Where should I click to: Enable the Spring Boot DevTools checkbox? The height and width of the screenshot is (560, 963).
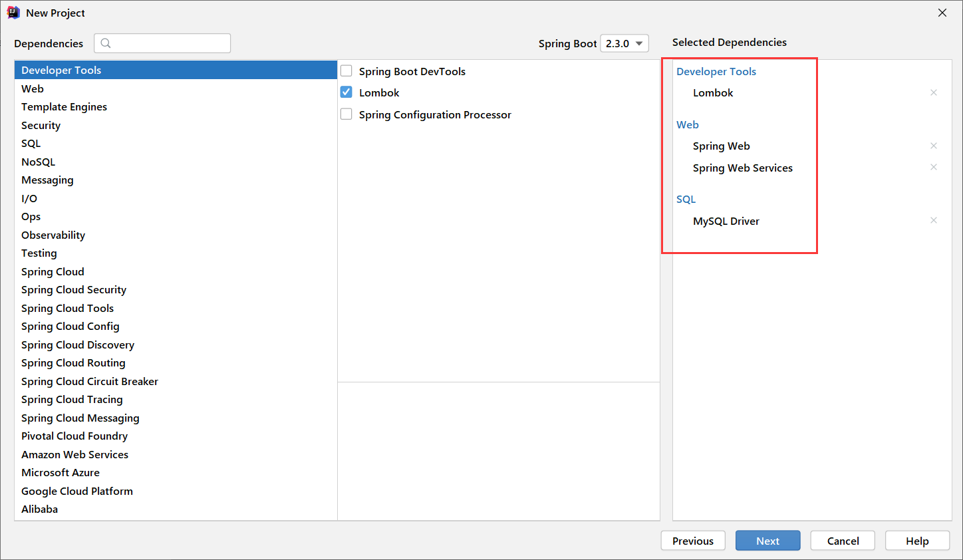[346, 70]
